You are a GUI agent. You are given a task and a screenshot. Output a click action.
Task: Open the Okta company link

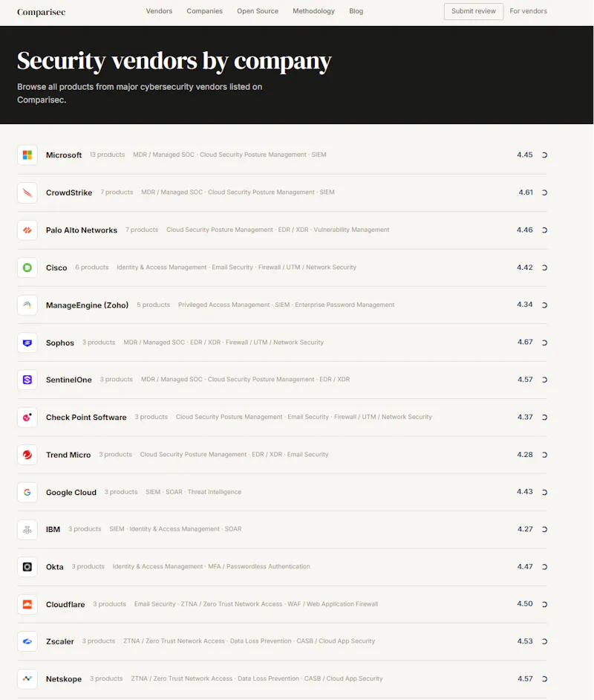tap(55, 566)
